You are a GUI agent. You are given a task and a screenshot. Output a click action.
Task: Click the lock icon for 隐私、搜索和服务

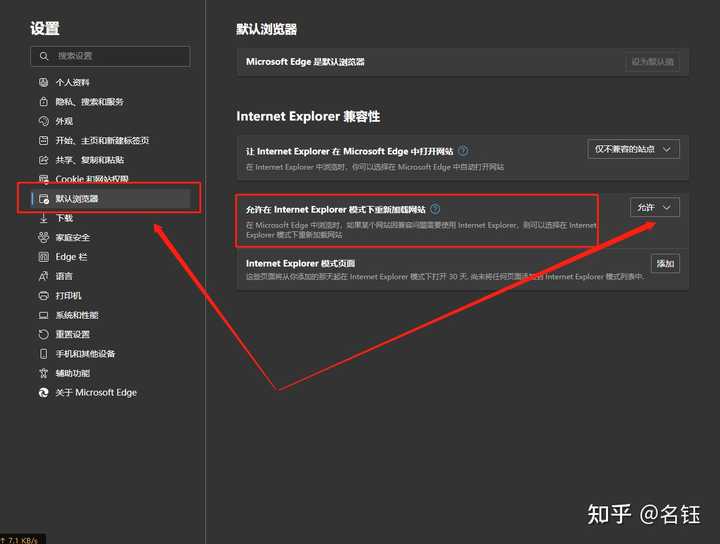[43, 101]
